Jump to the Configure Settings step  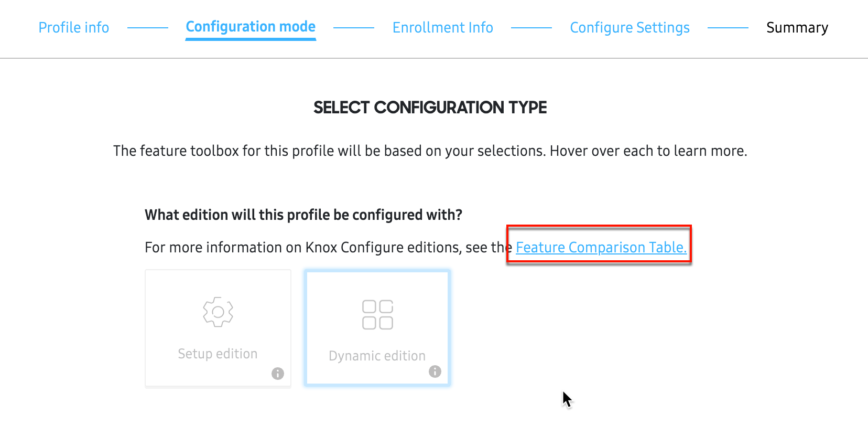(630, 27)
